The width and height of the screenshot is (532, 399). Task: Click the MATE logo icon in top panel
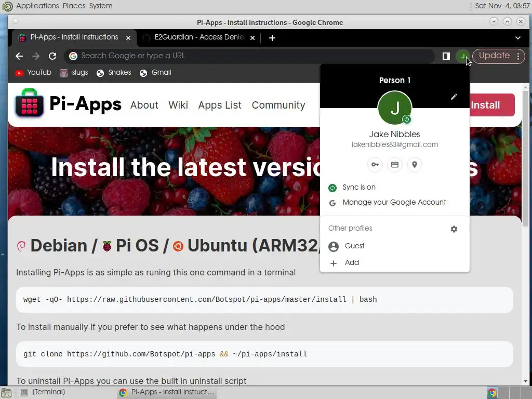(7, 6)
